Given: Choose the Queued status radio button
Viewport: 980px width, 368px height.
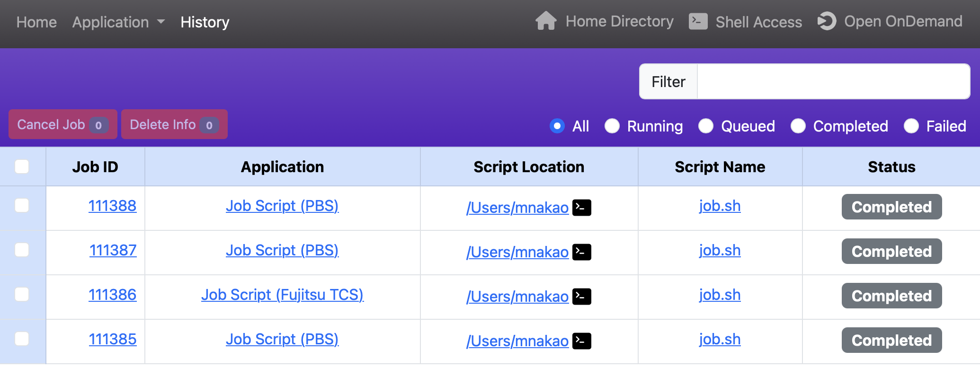Looking at the screenshot, I should [x=705, y=126].
